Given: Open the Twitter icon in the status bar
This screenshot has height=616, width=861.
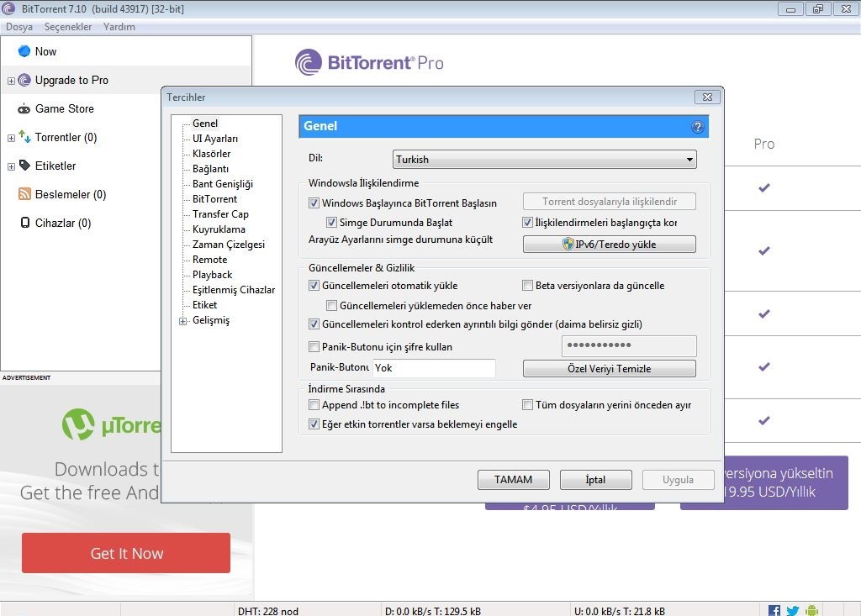Looking at the screenshot, I should pos(792,610).
